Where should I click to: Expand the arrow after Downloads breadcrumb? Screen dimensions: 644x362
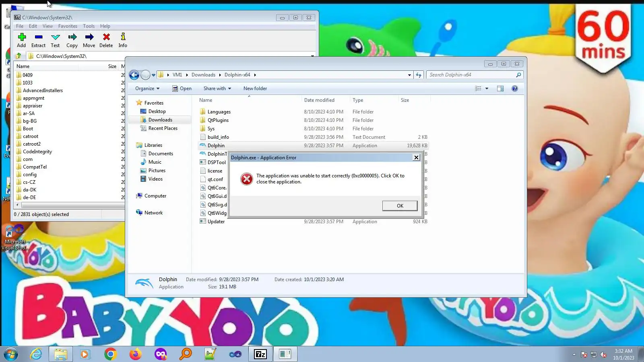(x=220, y=75)
